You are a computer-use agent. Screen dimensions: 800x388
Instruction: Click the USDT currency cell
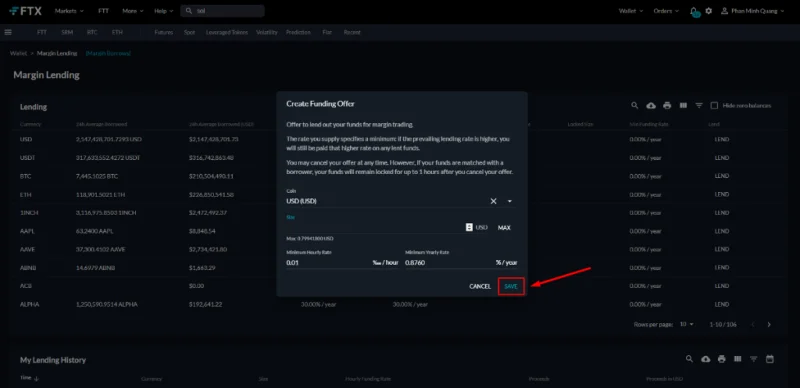(27, 158)
